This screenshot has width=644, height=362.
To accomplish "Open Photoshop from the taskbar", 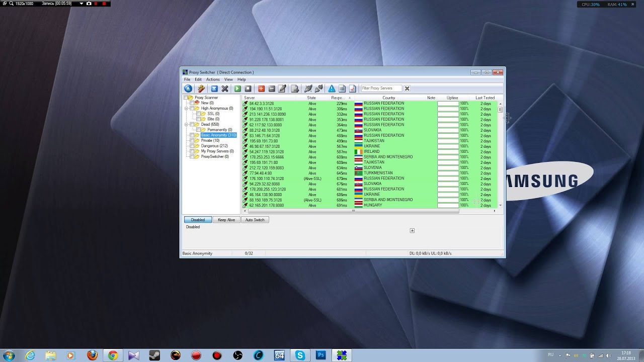I will point(321,355).
